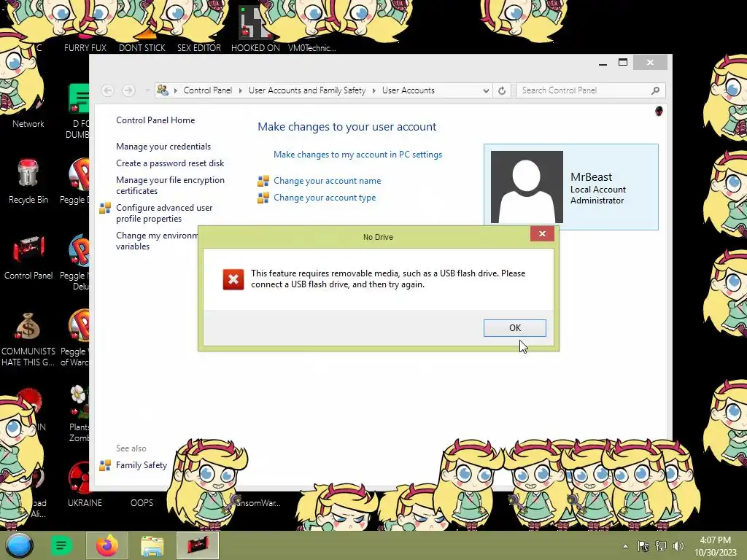Viewport: 747px width, 560px height.
Task: Open Make changes to my account in PC settings
Action: point(357,155)
